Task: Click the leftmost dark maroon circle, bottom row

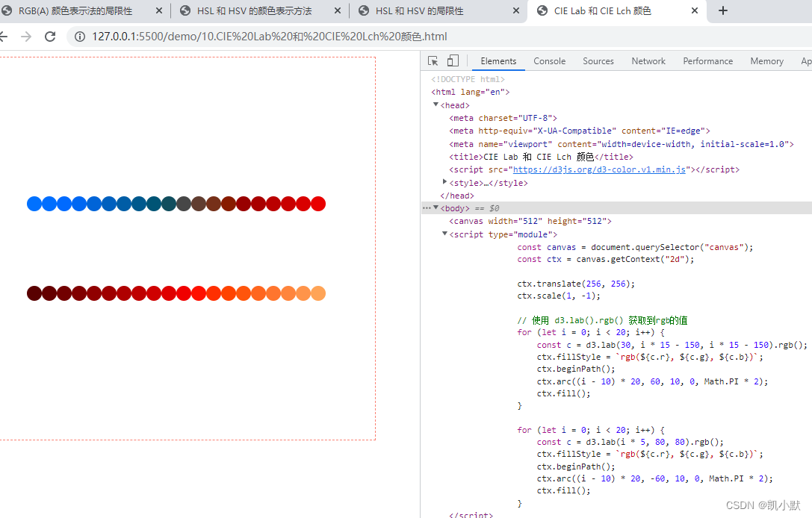Action: pyautogui.click(x=34, y=293)
